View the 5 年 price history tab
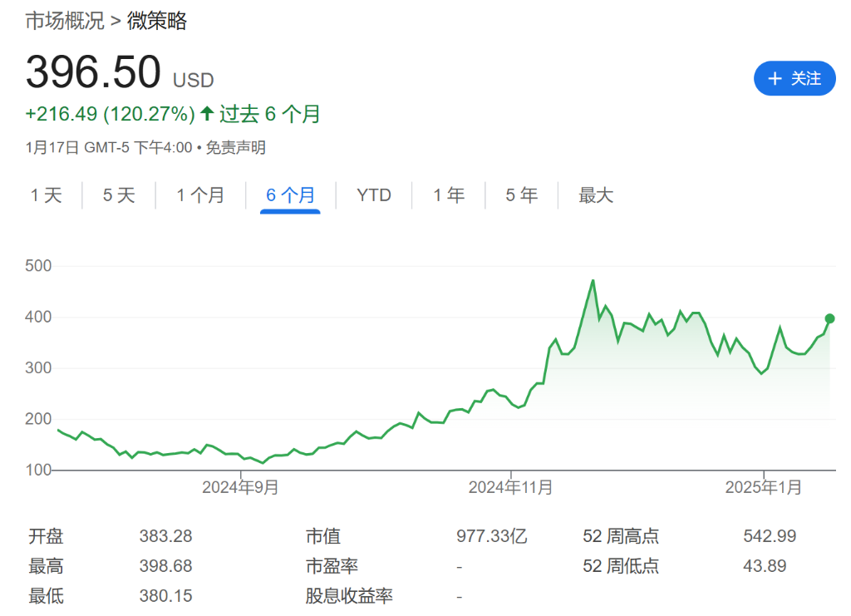This screenshot has height=616, width=851. pyautogui.click(x=520, y=195)
